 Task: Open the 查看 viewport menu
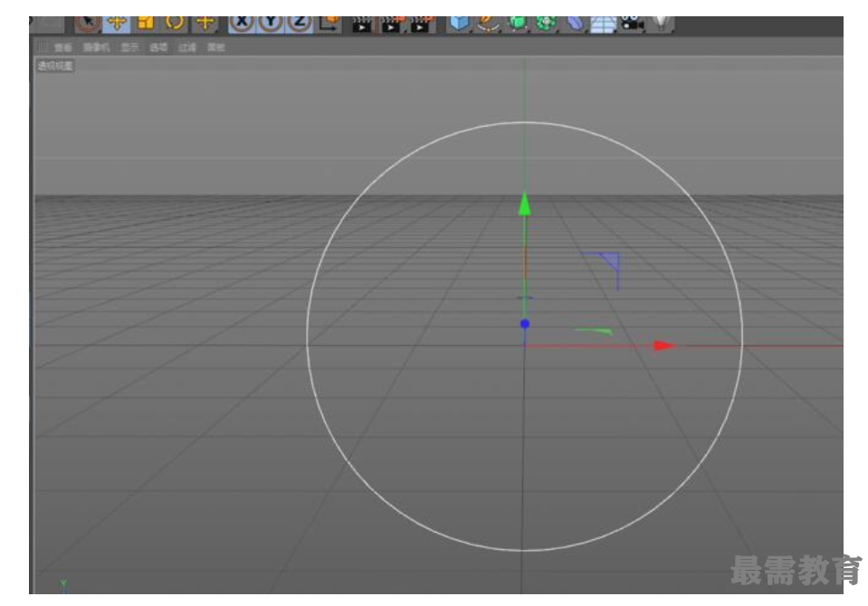pos(63,48)
